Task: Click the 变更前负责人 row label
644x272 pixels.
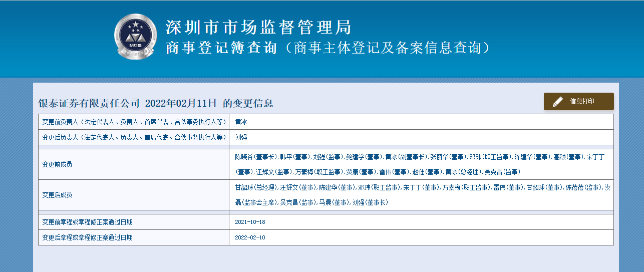Action: [134, 122]
